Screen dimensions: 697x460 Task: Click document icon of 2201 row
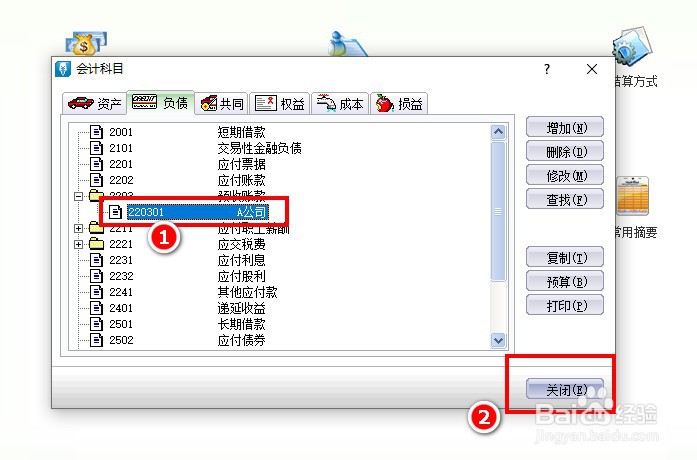click(96, 164)
